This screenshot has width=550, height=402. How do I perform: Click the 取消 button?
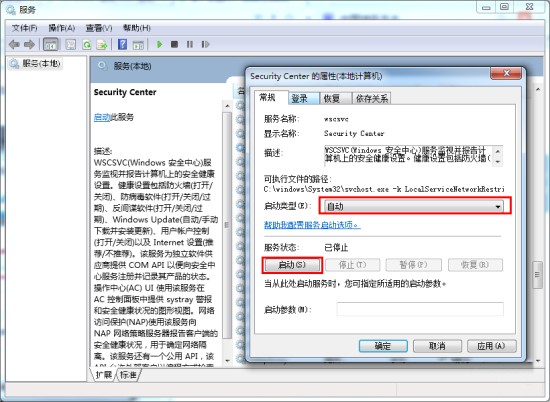click(x=437, y=346)
